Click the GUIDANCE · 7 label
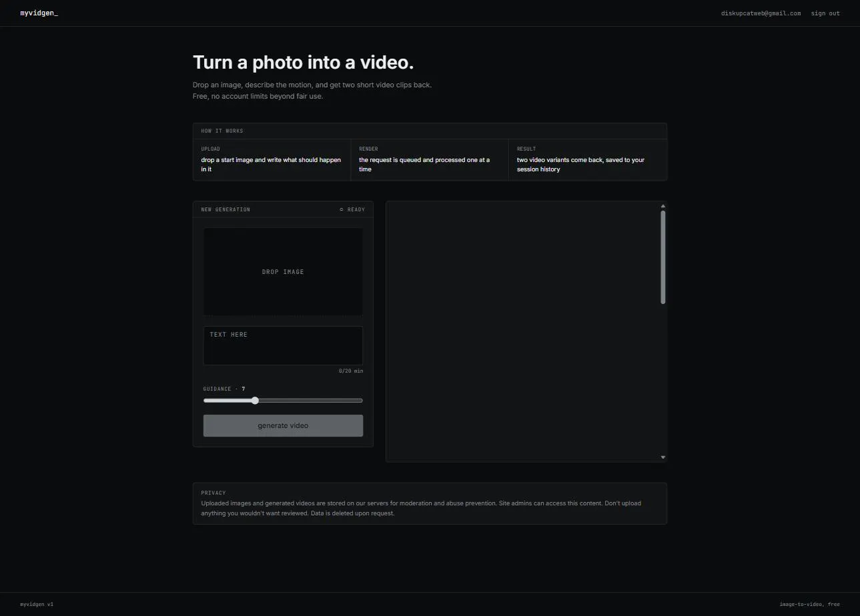Screen dimensions: 860x616 224,389
